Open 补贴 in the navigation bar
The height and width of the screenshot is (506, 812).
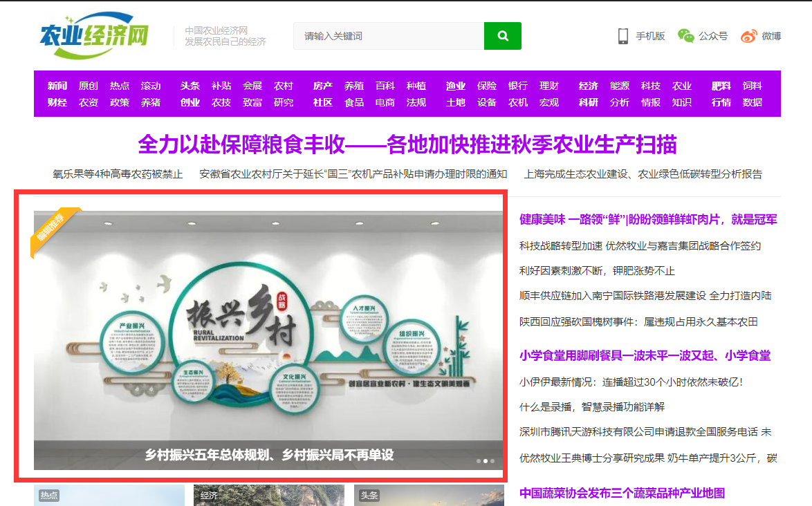coord(221,86)
